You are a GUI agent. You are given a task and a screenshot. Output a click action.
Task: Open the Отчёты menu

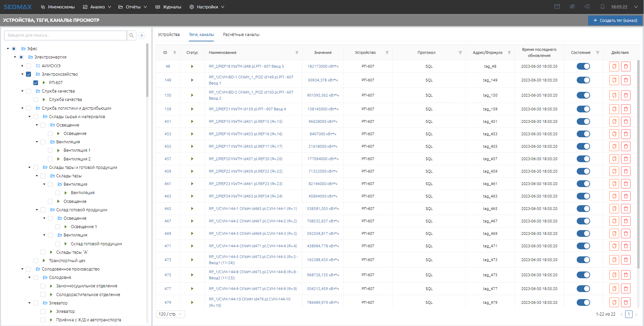coord(133,7)
